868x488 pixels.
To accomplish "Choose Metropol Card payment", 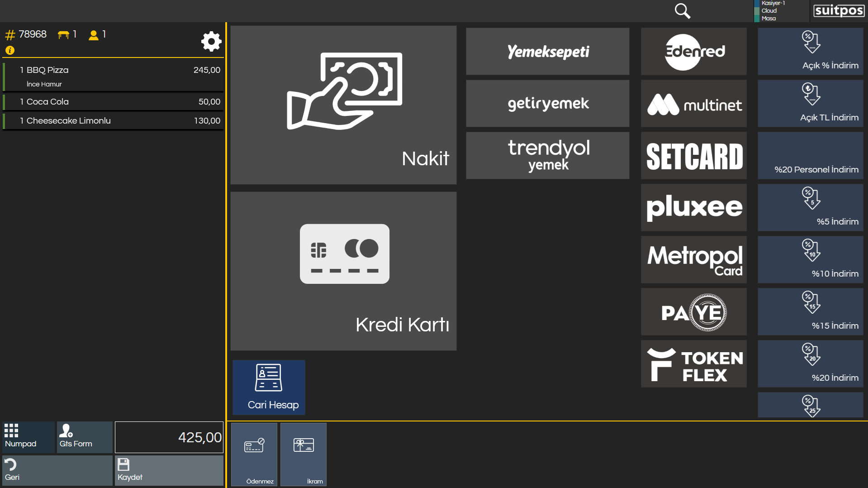I will [x=694, y=260].
